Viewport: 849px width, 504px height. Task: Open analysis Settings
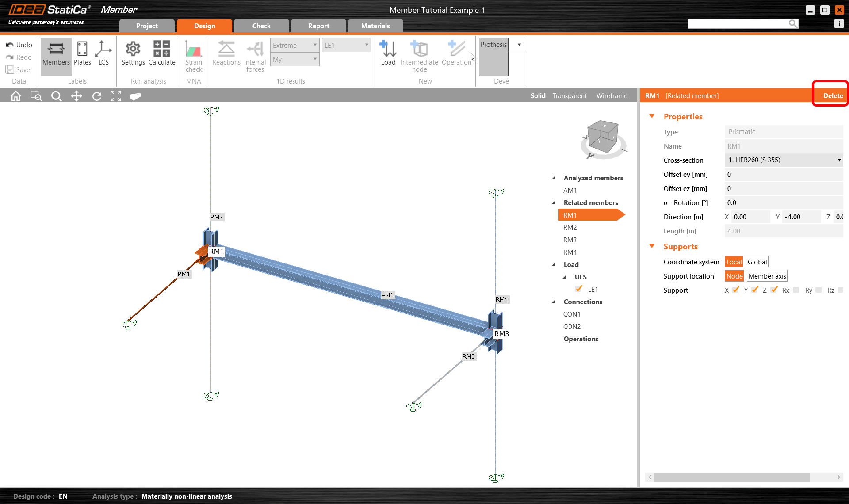[x=133, y=53]
